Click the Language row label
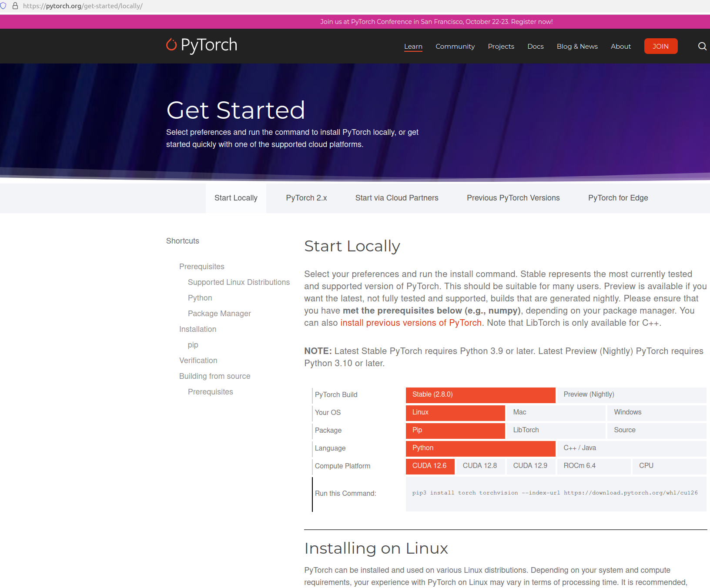Viewport: 710px width, 588px height. click(x=330, y=448)
